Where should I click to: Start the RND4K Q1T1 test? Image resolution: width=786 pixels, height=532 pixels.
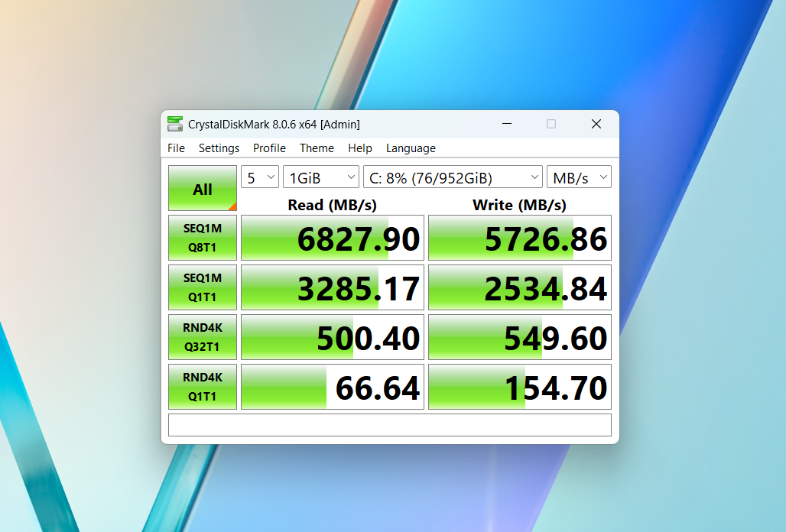pyautogui.click(x=203, y=386)
